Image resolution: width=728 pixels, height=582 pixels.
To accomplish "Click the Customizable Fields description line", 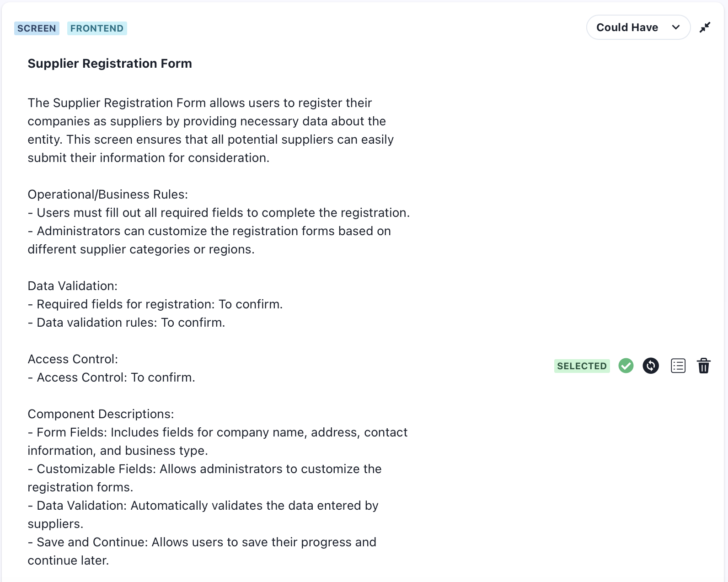I will pos(204,478).
